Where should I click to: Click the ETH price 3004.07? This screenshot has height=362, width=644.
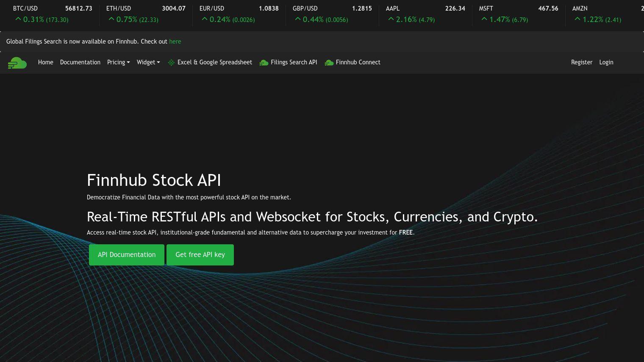point(174,8)
